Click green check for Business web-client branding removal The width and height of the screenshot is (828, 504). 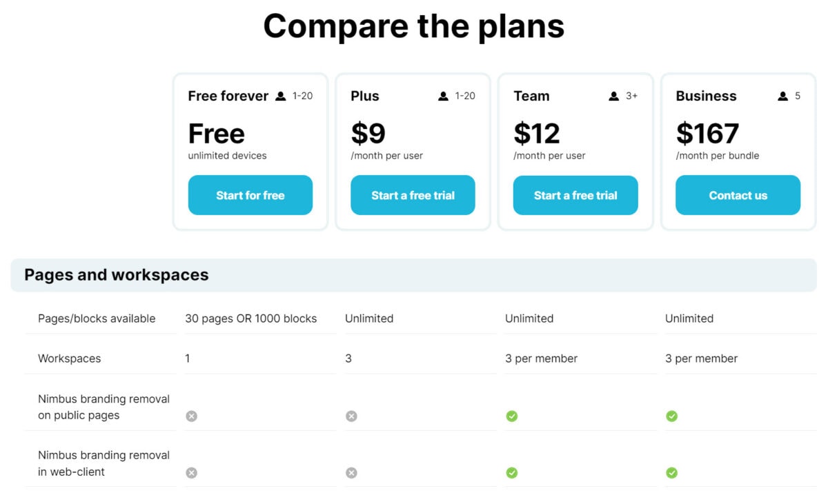[x=671, y=473]
